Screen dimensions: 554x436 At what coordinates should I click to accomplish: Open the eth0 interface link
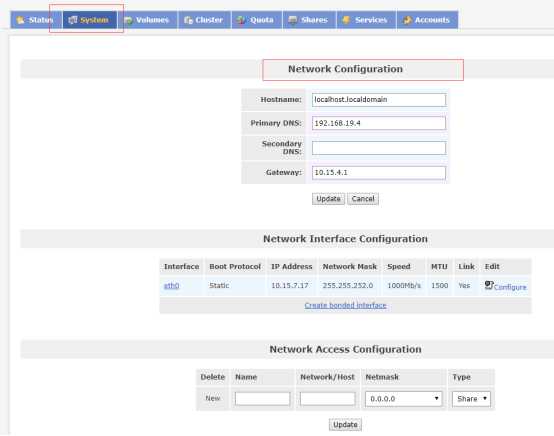coord(171,285)
